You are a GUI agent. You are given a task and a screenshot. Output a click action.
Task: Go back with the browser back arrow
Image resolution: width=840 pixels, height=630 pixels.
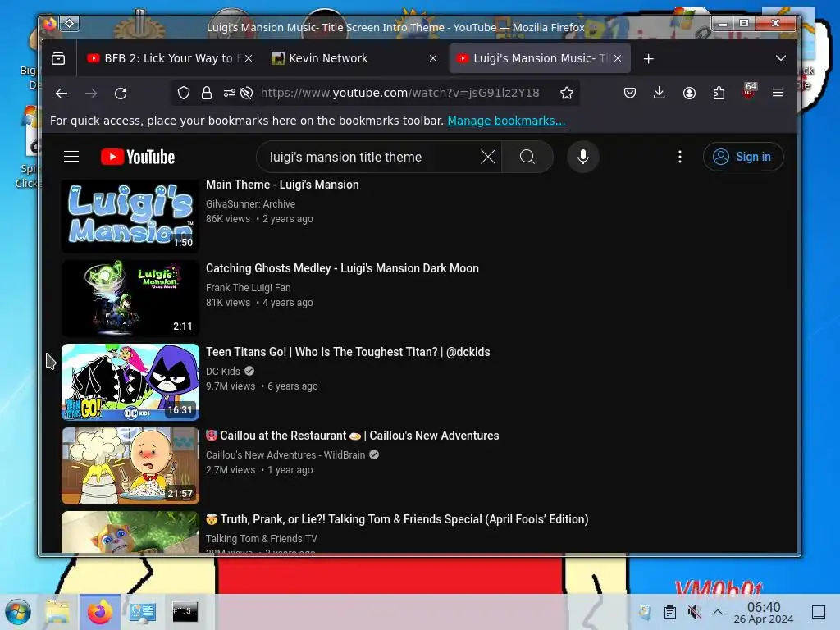point(62,94)
